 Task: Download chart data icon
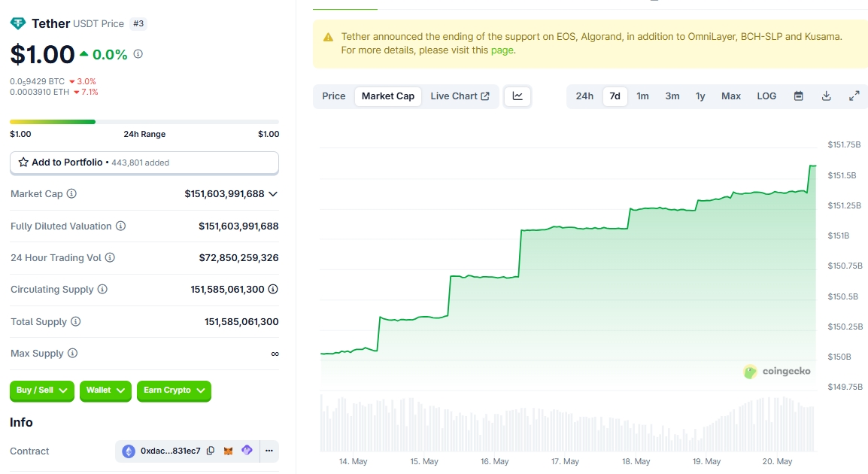tap(827, 96)
